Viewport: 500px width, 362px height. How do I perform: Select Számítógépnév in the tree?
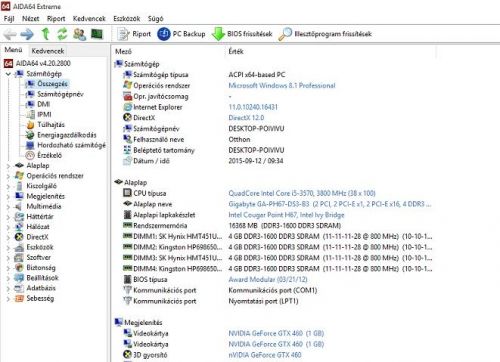click(x=60, y=94)
